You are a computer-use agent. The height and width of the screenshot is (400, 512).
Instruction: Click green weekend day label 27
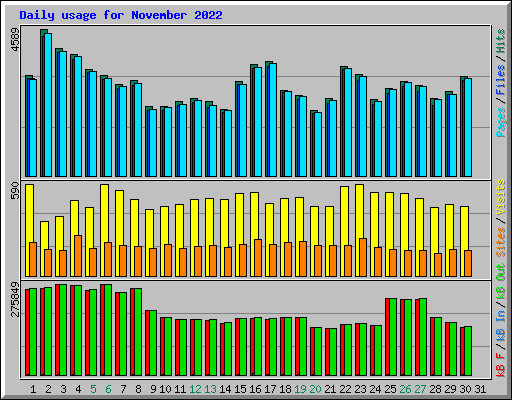click(420, 389)
